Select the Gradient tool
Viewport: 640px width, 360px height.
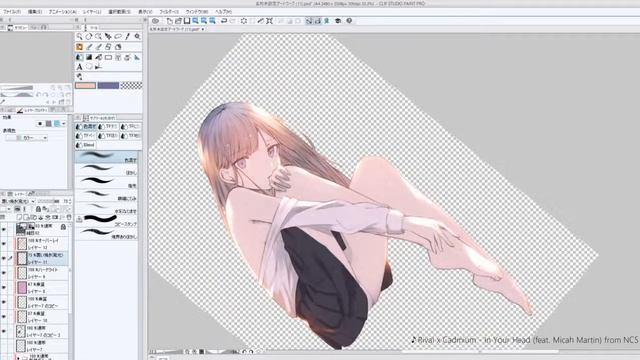(x=89, y=57)
